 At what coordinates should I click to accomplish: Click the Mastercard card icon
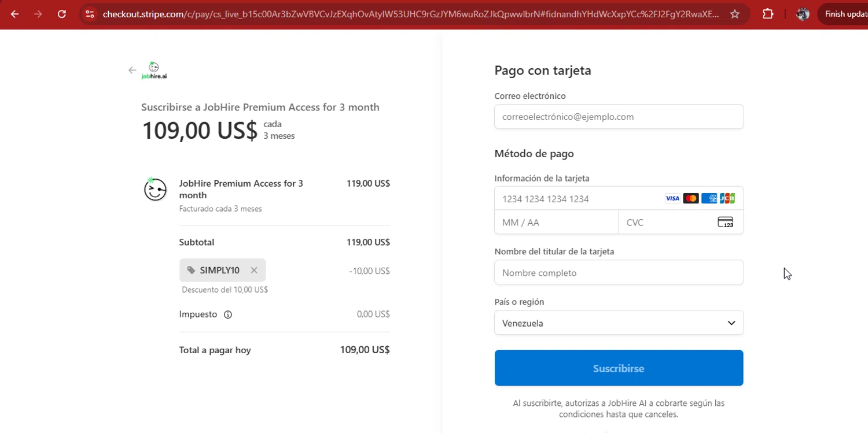pyautogui.click(x=691, y=198)
